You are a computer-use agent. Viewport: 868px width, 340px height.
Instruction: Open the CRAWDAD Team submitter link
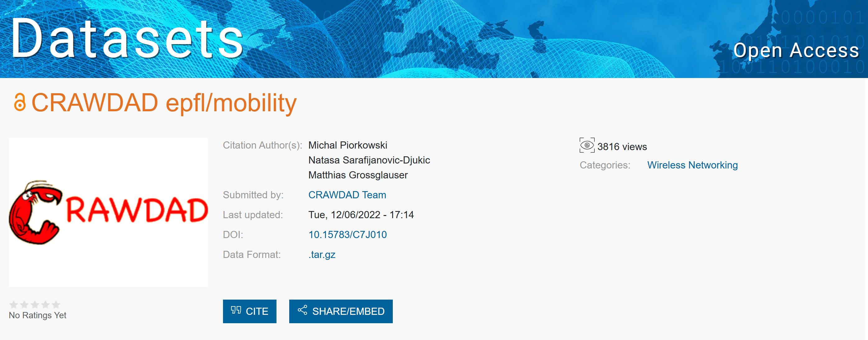tap(347, 195)
